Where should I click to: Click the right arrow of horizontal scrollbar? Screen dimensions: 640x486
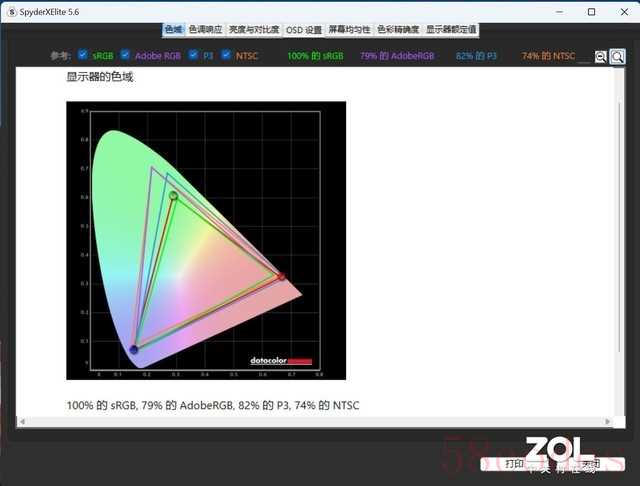click(x=608, y=421)
